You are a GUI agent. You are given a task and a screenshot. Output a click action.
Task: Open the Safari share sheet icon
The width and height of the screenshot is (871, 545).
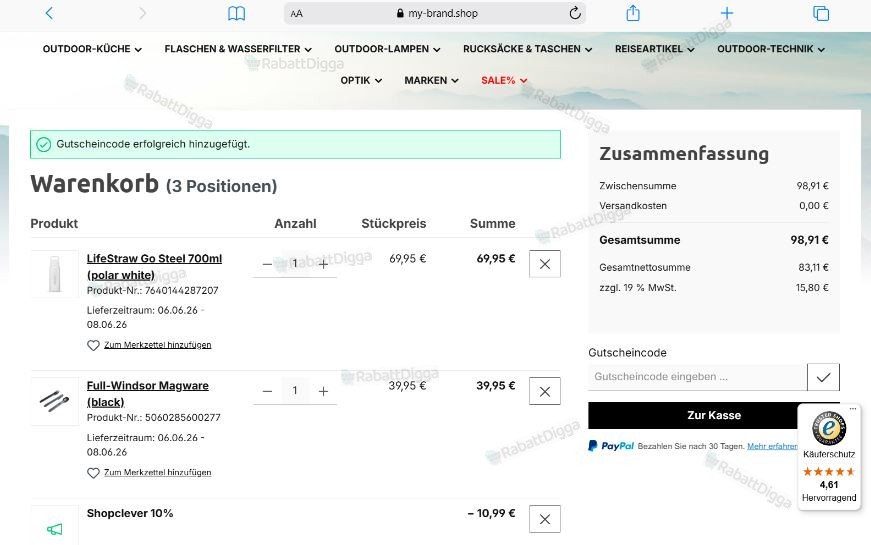click(633, 13)
